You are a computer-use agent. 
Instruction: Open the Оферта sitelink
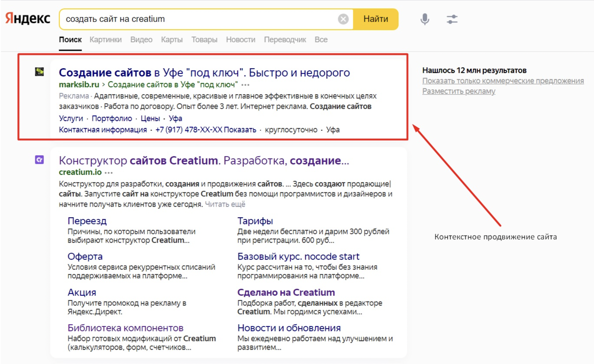click(x=85, y=257)
